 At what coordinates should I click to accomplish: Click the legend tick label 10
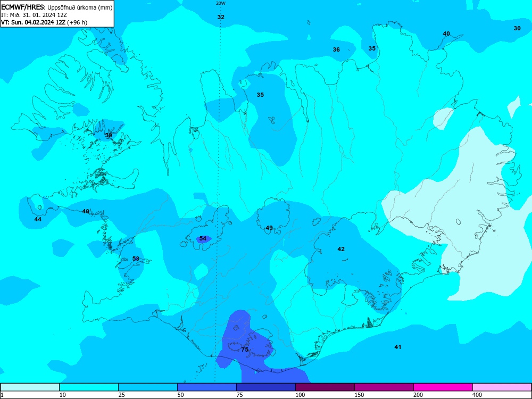(62, 395)
